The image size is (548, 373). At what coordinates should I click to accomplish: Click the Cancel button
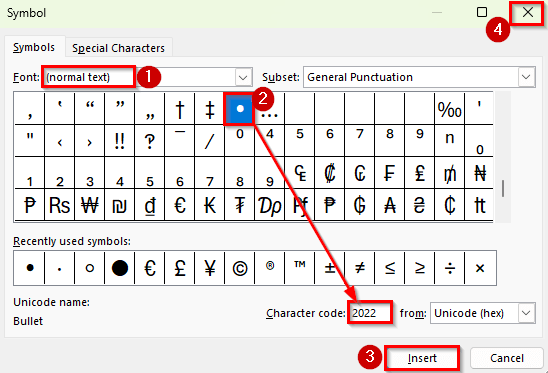(506, 358)
